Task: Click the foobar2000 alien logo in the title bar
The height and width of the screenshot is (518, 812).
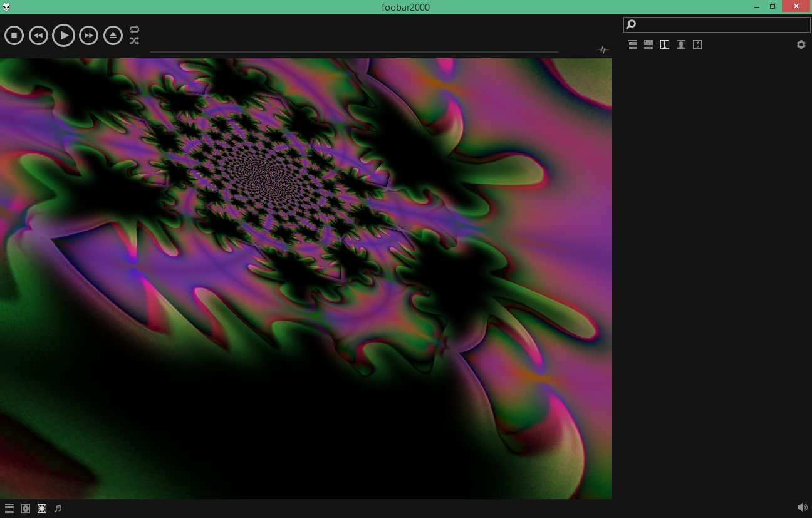Action: (6, 7)
